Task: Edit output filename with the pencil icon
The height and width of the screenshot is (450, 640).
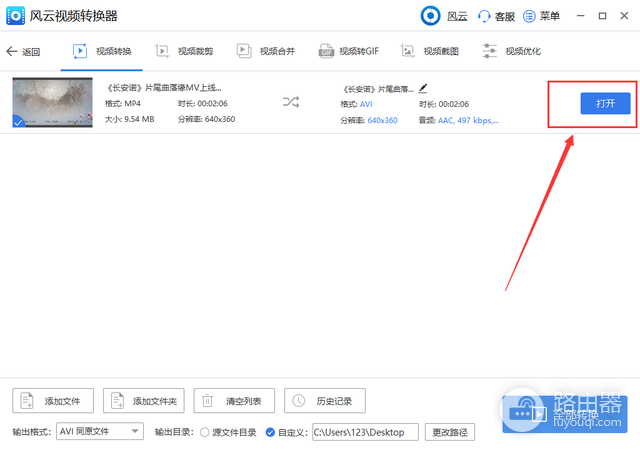Action: click(x=423, y=88)
